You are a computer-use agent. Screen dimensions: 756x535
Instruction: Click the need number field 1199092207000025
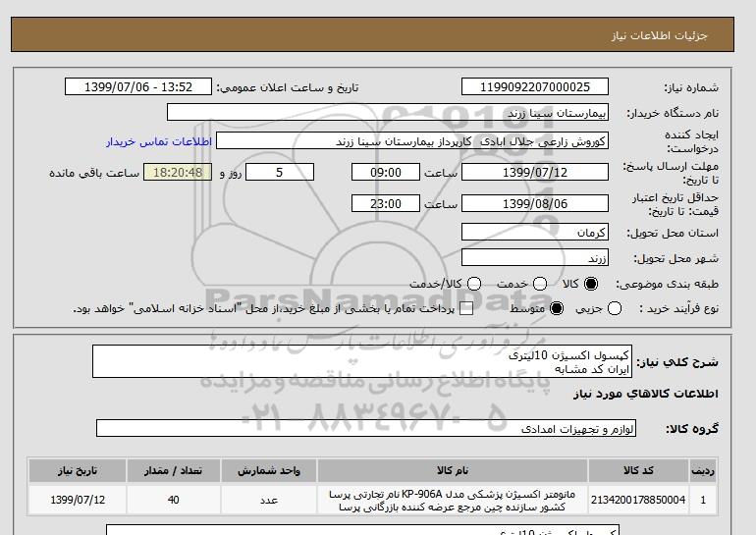click(x=535, y=87)
